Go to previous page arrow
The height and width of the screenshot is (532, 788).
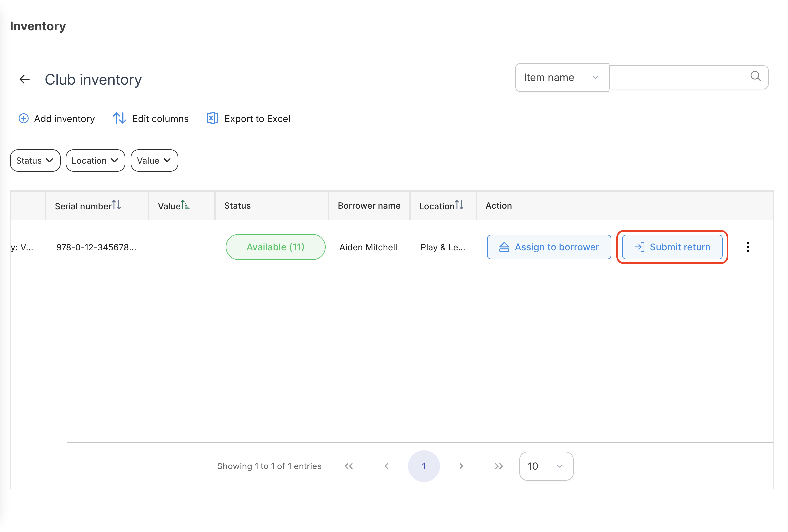point(387,466)
